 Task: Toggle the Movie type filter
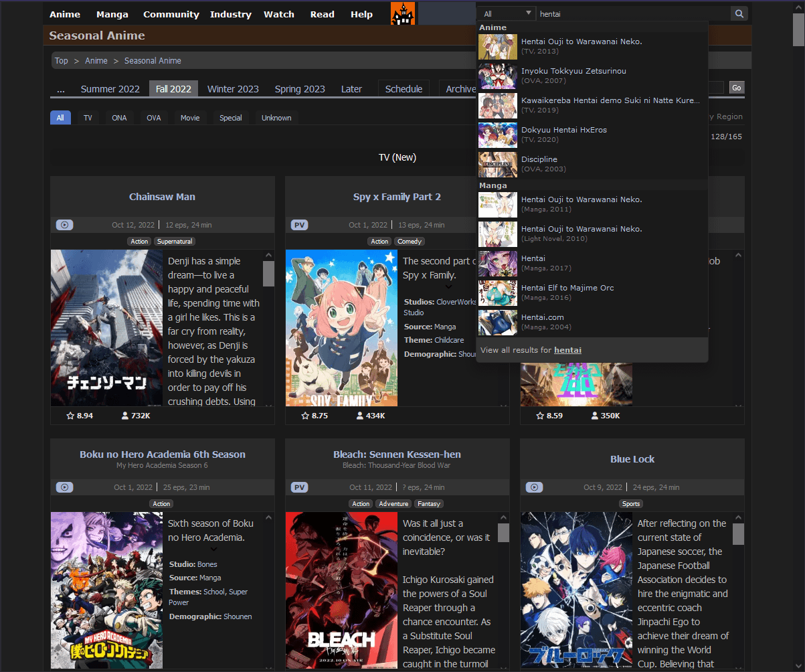(x=190, y=117)
